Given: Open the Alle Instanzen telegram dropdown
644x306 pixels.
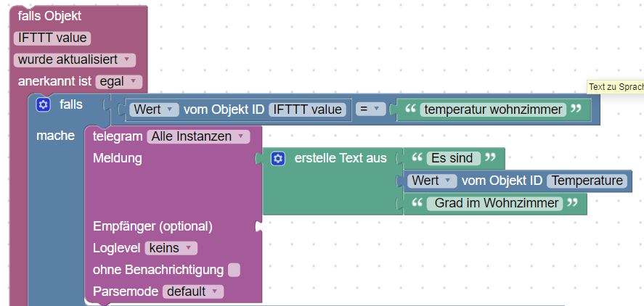Looking at the screenshot, I should pyautogui.click(x=198, y=136).
